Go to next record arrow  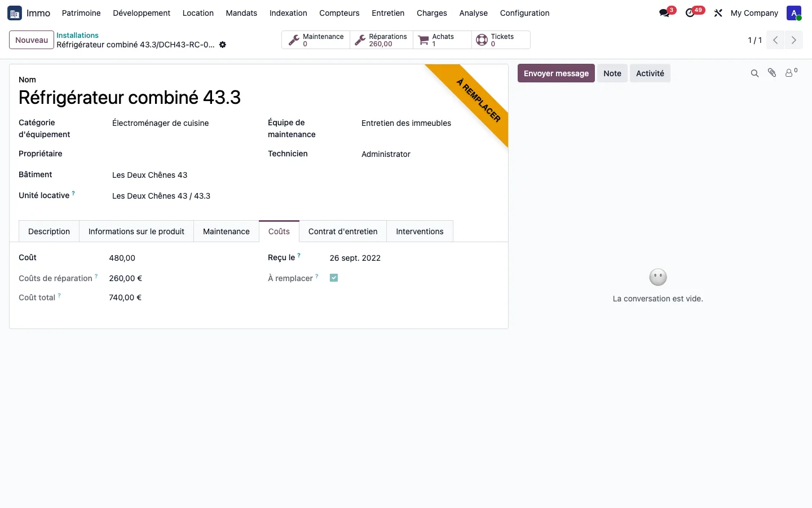pyautogui.click(x=793, y=40)
